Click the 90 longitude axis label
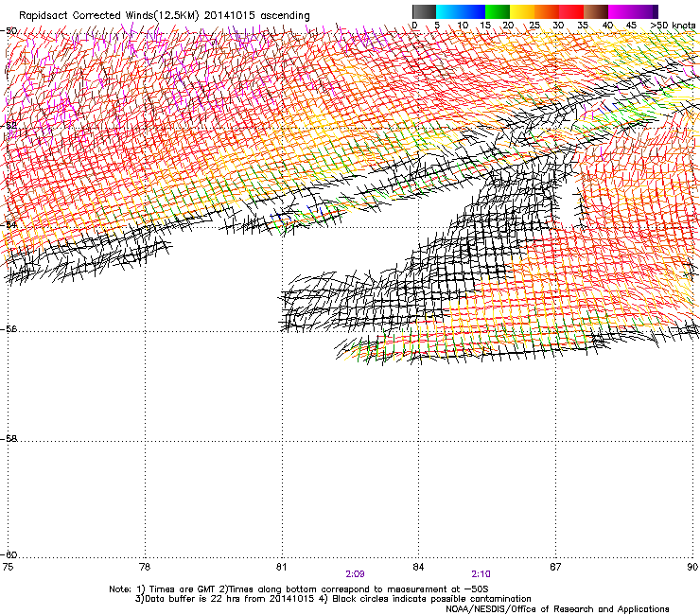Image resolution: width=700 pixels, height=615 pixels. coord(692,567)
